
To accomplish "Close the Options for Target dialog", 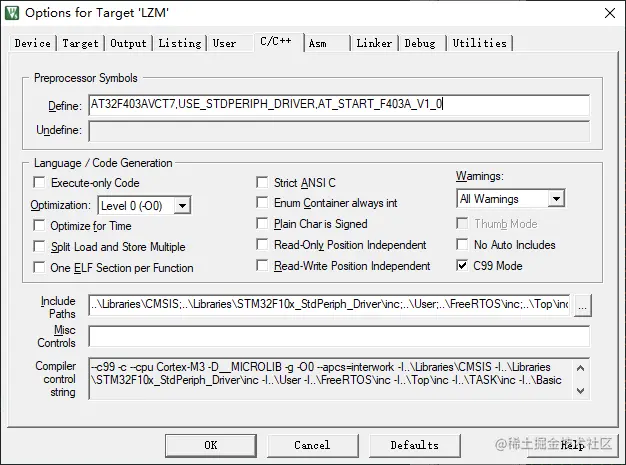I will (x=610, y=13).
